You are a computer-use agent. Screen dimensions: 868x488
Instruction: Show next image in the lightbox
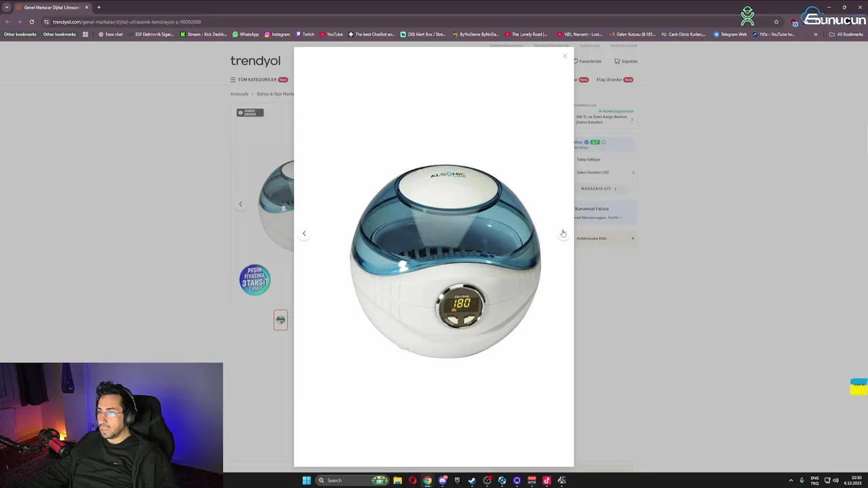point(563,233)
